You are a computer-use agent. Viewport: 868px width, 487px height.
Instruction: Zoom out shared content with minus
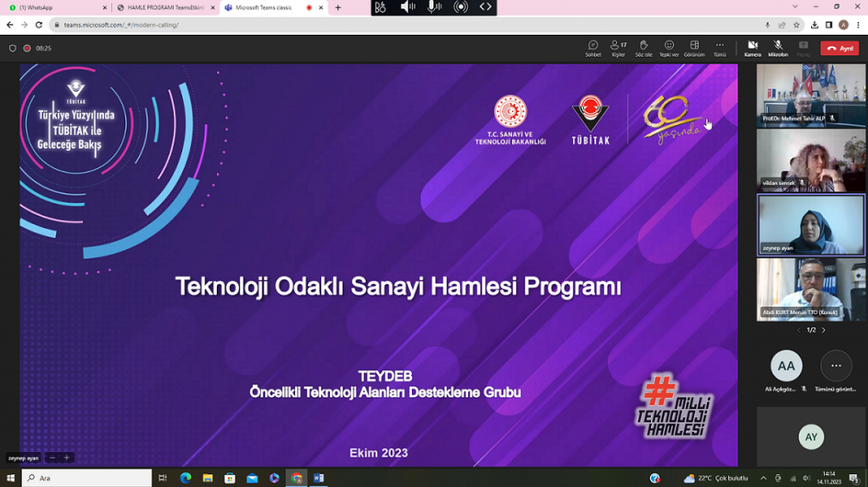(52, 458)
